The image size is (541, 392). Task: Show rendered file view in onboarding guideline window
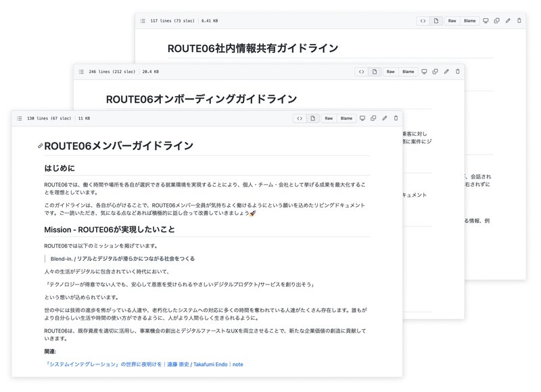point(375,72)
